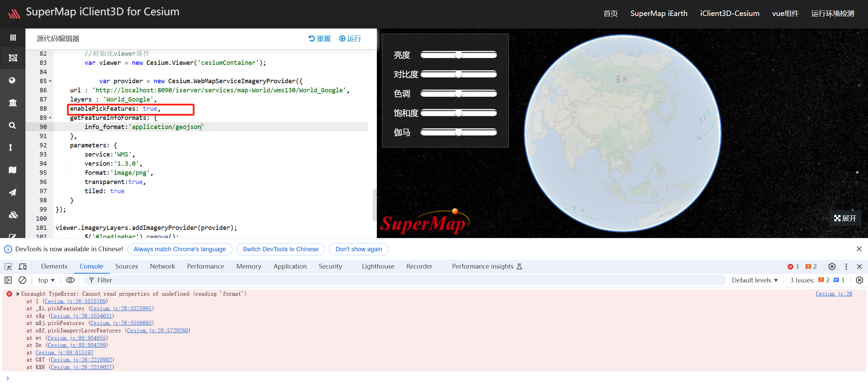
Task: Open the SuperMap iEarth menu item
Action: (659, 14)
